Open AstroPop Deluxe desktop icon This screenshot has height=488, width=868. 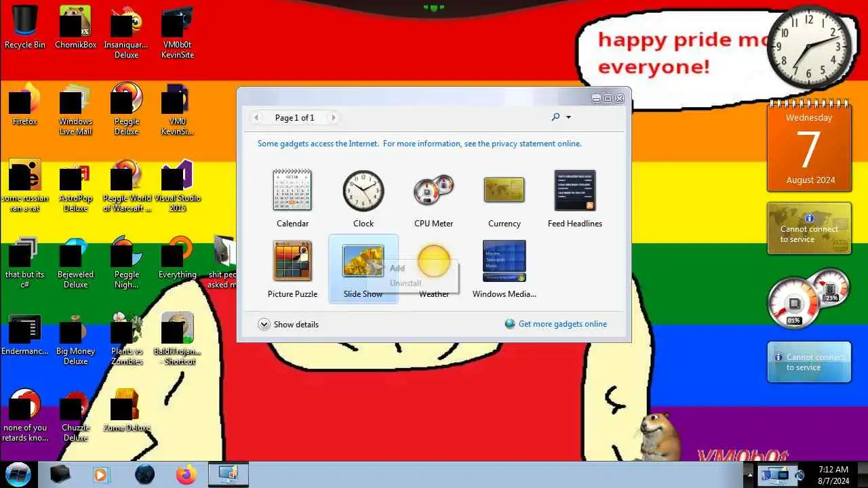75,186
